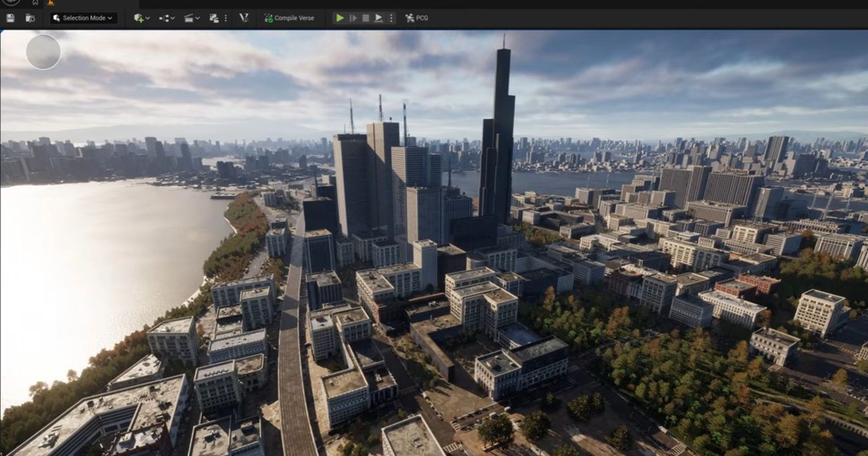Click the add content cube icon
868x456 pixels.
pyautogui.click(x=137, y=18)
